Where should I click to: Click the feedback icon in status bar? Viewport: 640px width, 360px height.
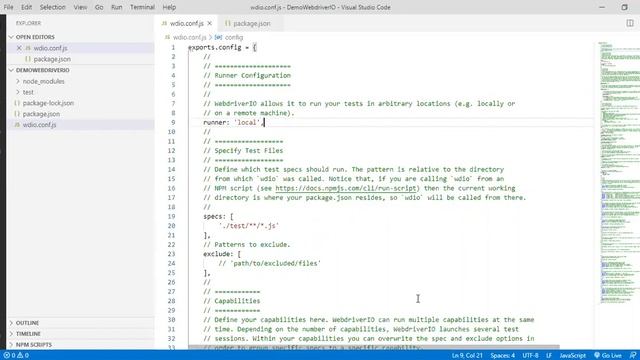tap(633, 356)
